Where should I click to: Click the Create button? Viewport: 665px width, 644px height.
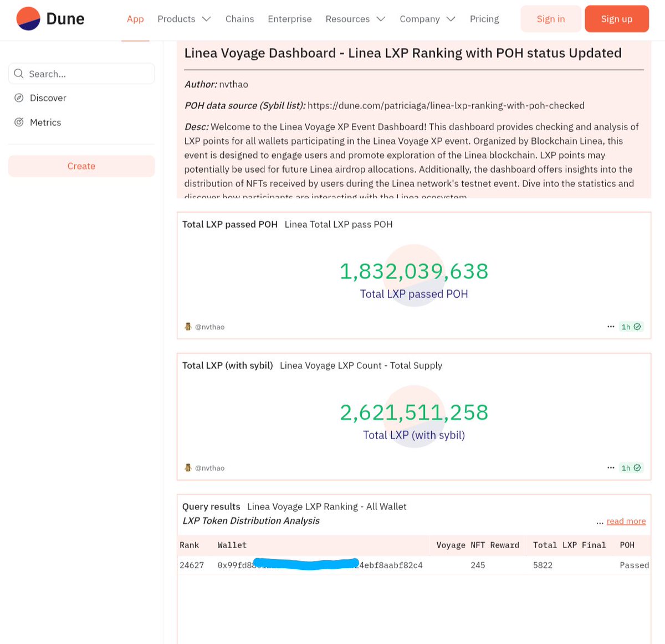(x=81, y=166)
